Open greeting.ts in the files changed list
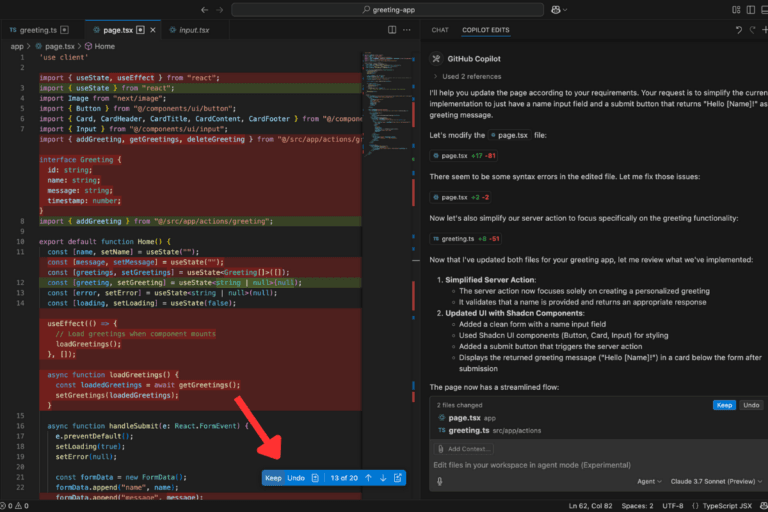768x512 pixels. tap(468, 430)
